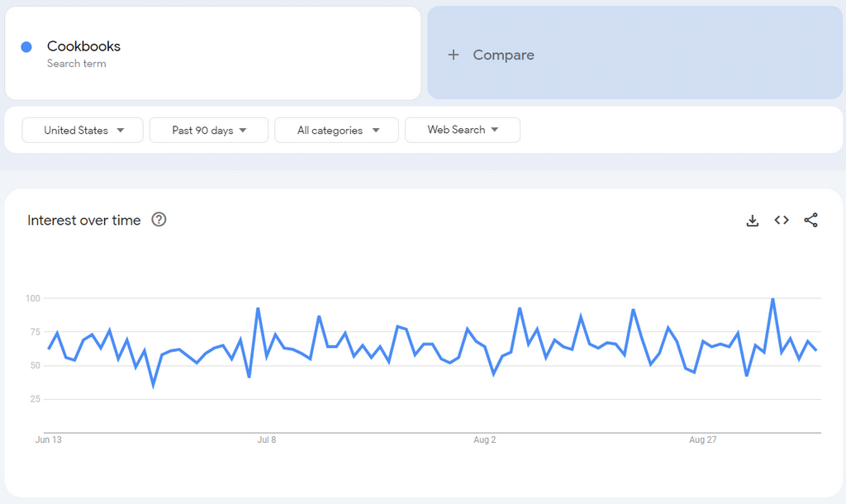846x504 pixels.
Task: Click the Search term label under Cookbooks
Action: tap(78, 64)
